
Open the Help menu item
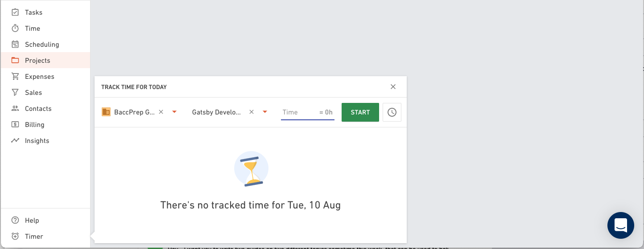click(32, 220)
